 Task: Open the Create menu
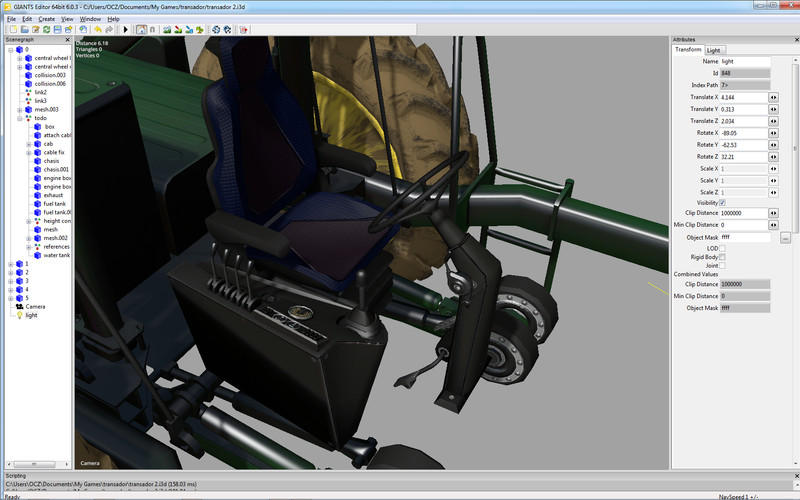pos(47,19)
